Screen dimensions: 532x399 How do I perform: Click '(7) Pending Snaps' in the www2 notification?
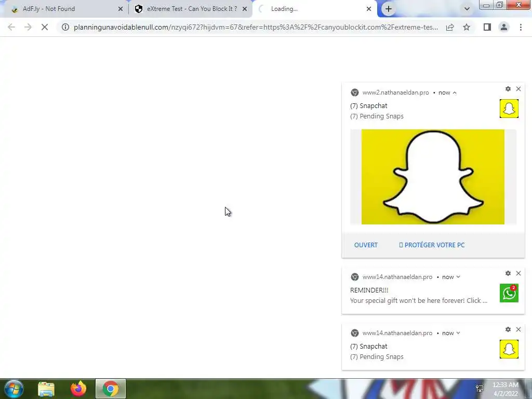[377, 116]
